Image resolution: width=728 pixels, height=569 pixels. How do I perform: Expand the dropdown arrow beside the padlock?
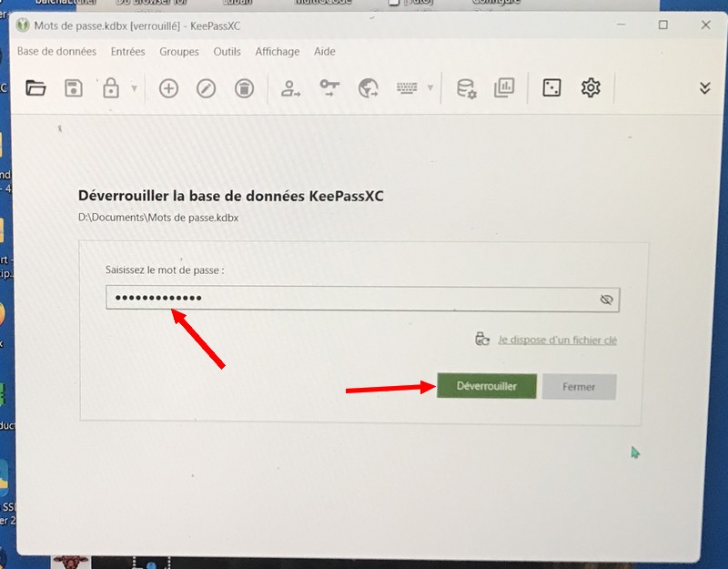coord(135,89)
